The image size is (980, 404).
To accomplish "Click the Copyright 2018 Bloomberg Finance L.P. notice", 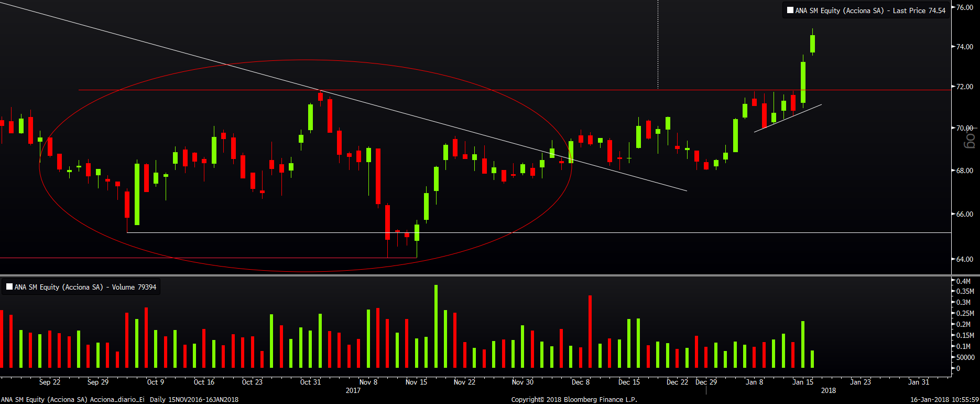I will [x=574, y=399].
